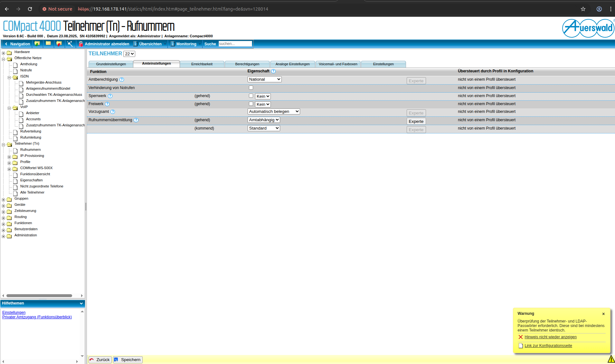The image size is (615, 364).
Task: Open the Amtabhängig dropdown
Action: [x=264, y=120]
